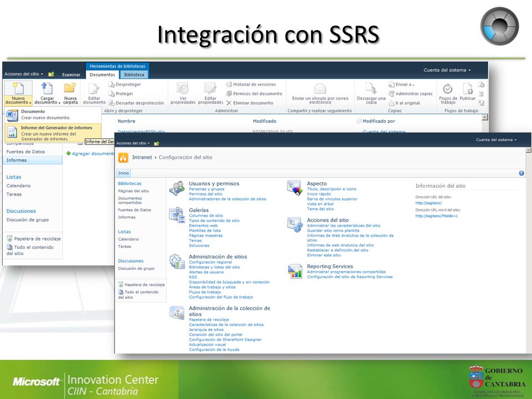Open Discusión de grupo in back window sidebar
This screenshot has height=399, width=532.
coord(28,220)
